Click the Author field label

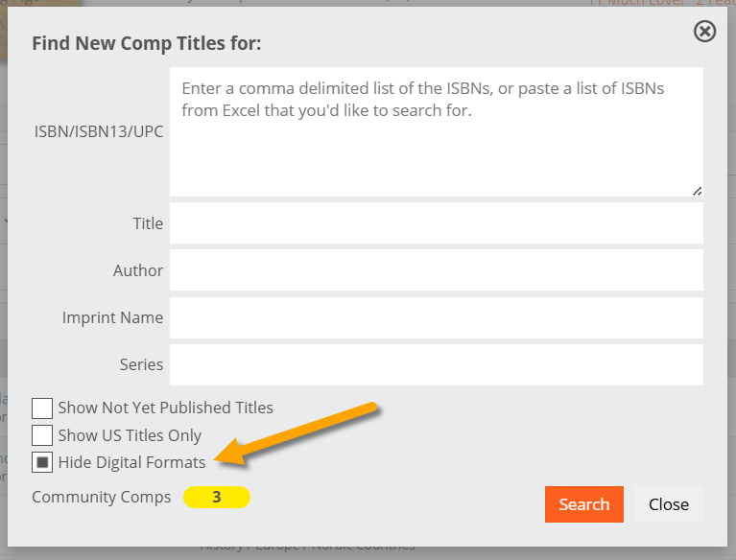click(x=138, y=270)
